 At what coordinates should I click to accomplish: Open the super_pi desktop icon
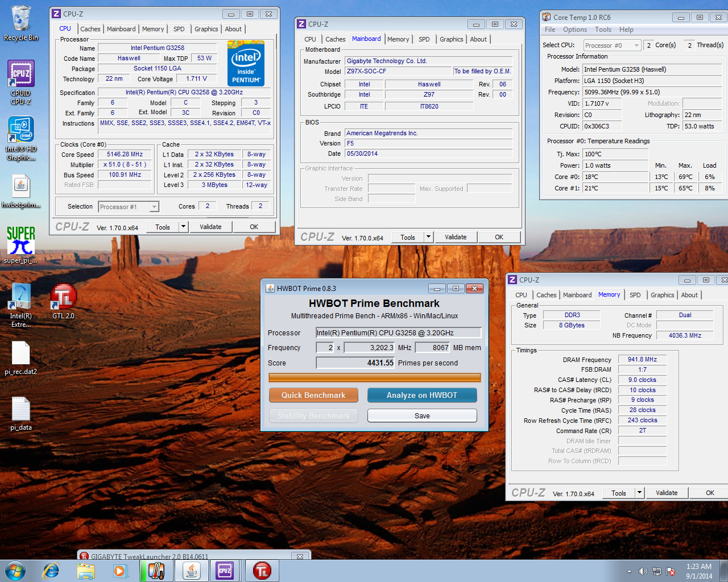coord(20,245)
